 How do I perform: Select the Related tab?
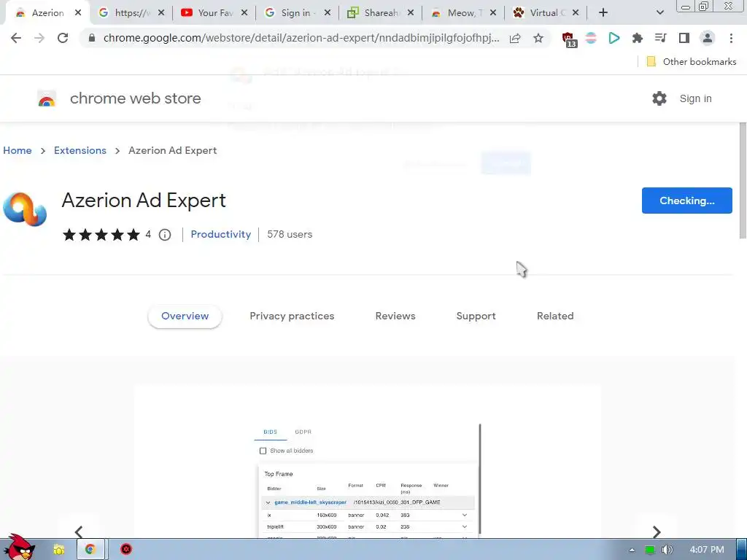tap(555, 316)
